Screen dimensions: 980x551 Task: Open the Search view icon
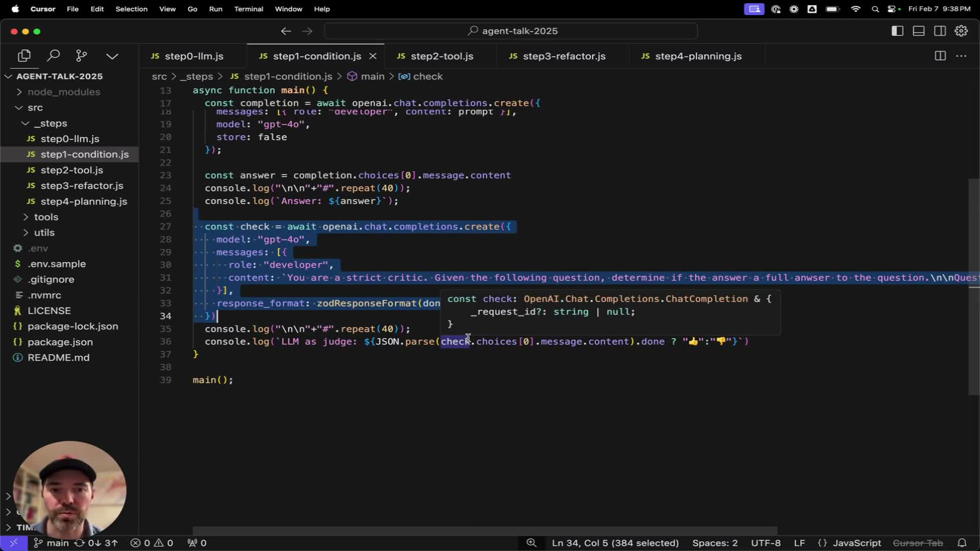point(53,56)
